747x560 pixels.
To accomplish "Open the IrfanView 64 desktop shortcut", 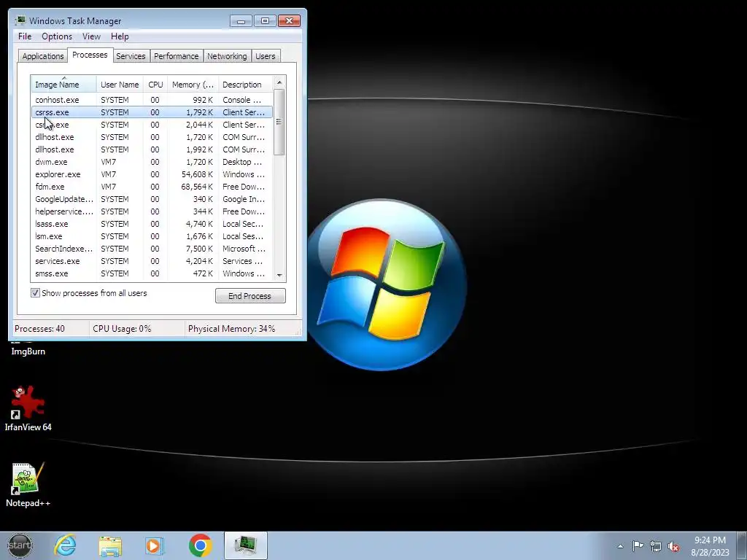I will point(28,408).
